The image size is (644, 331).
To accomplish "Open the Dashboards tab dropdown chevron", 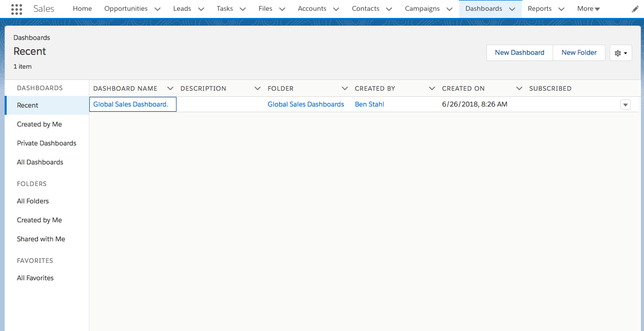I will click(x=512, y=9).
